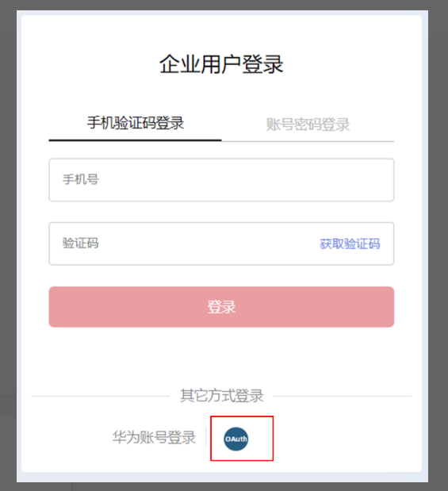Click the 获取验证码 link
Screen dimensions: 448x491
coord(350,244)
